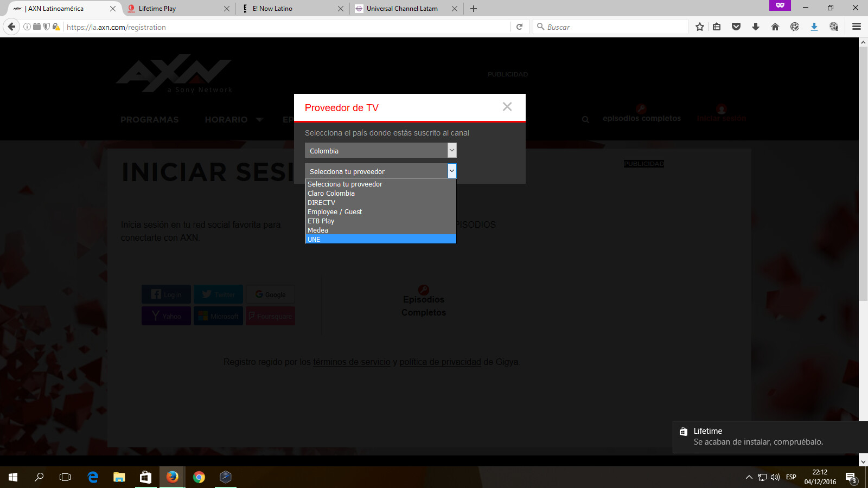Click the AXN site search icon
Screen dimensions: 868x488
click(x=585, y=119)
